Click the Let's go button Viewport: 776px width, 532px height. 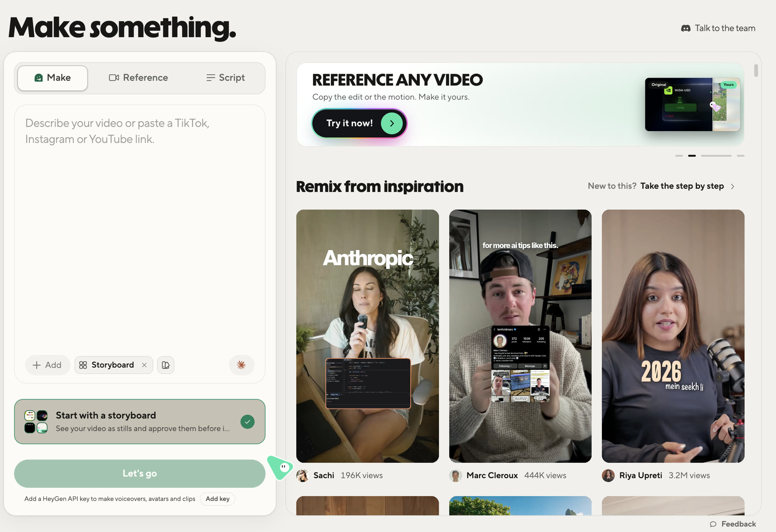pyautogui.click(x=140, y=473)
